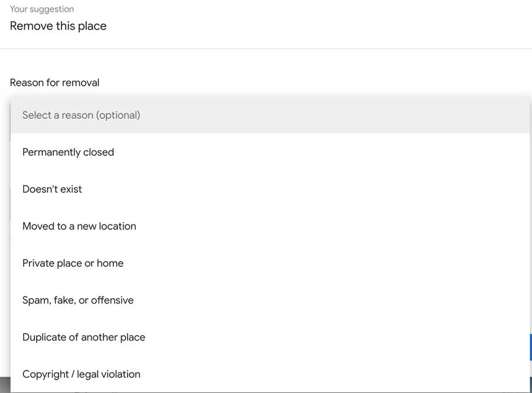Report the place as a duplicate listing

coord(83,337)
